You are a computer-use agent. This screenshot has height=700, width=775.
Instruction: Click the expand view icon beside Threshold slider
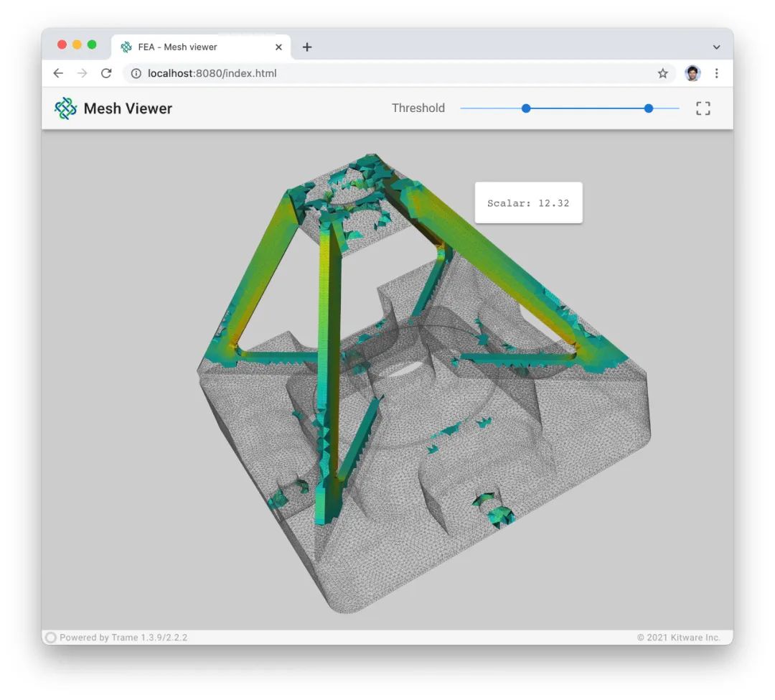[x=703, y=108]
